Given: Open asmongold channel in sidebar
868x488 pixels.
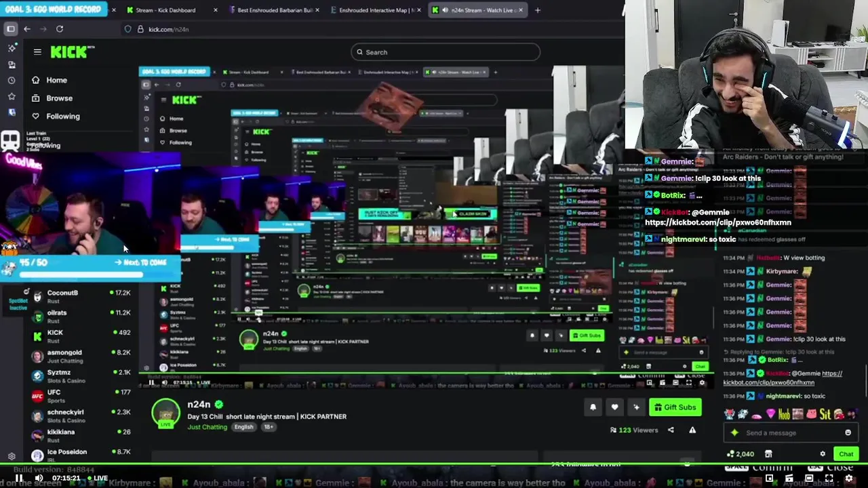Looking at the screenshot, I should [x=80, y=356].
